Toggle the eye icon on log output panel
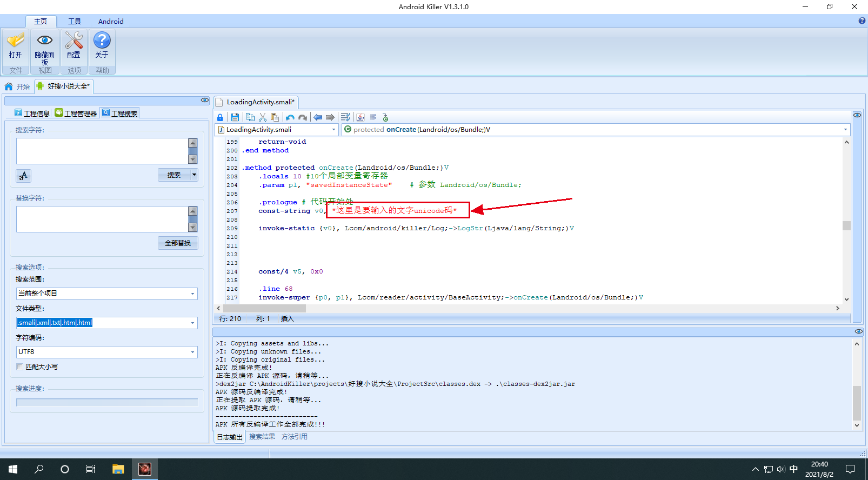Viewport: 868px width, 480px height. coord(858,331)
